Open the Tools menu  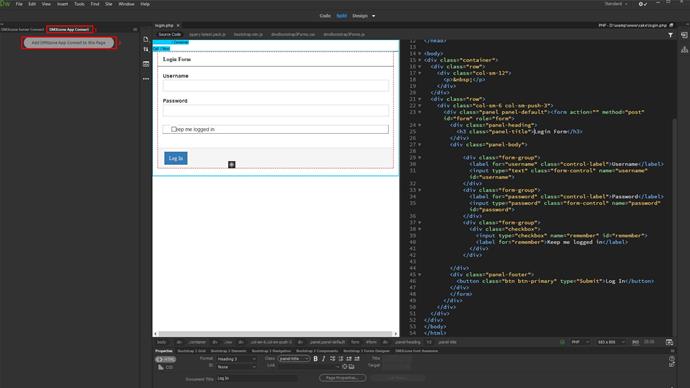(x=79, y=4)
